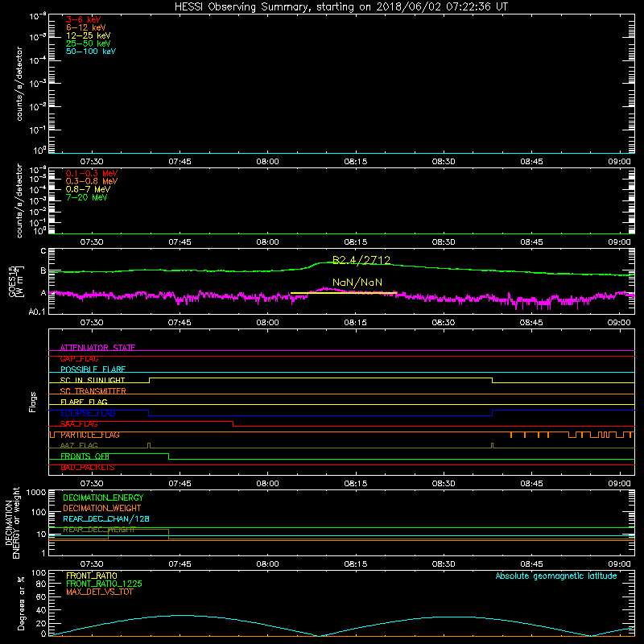Click the 0.1-0.3 MeV legend label
The image size is (644, 644).
tap(92, 173)
